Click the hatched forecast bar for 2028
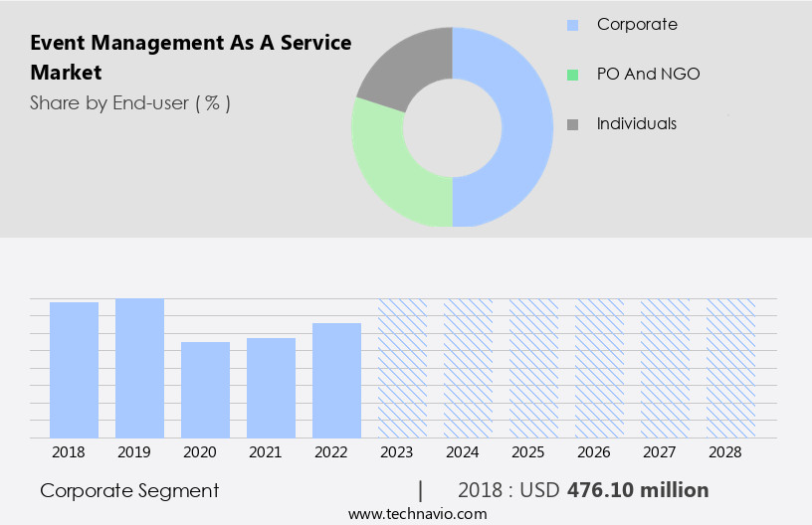Viewport: 812px width, 525px height. pos(731,367)
